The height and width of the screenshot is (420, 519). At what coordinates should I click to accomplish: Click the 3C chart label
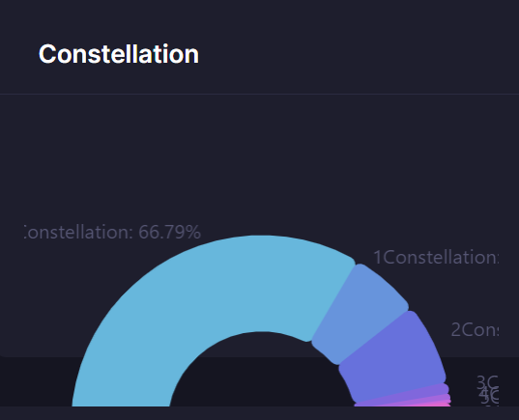[x=487, y=382]
